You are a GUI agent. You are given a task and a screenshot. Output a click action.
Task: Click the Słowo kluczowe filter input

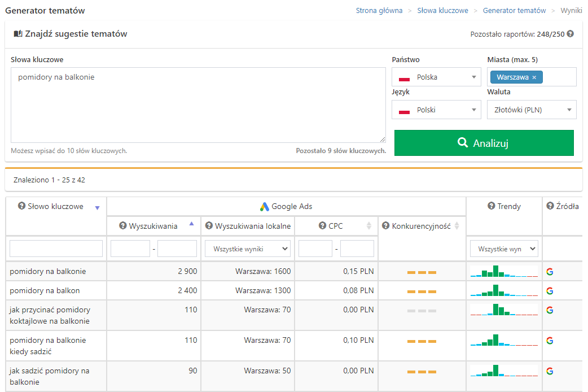pos(56,249)
